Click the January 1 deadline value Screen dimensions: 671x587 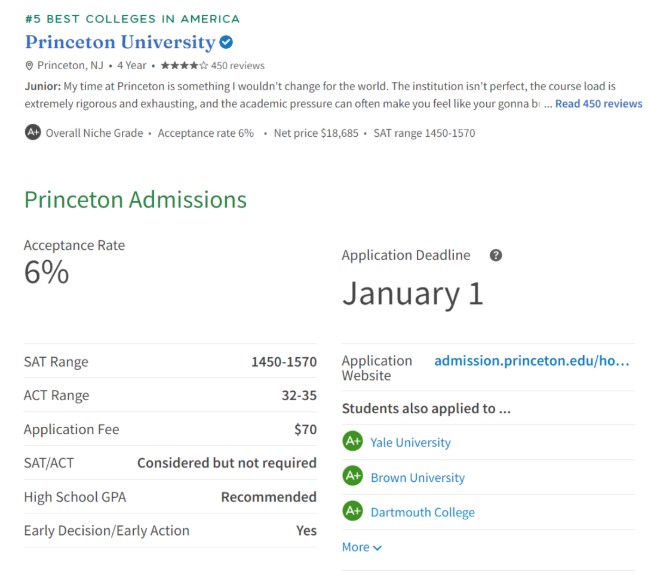pos(413,294)
